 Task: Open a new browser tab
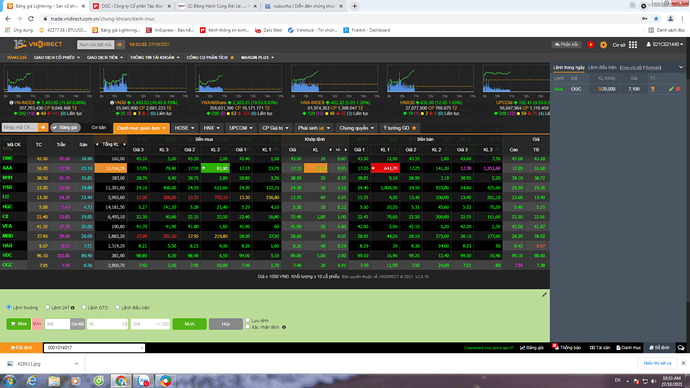click(354, 6)
